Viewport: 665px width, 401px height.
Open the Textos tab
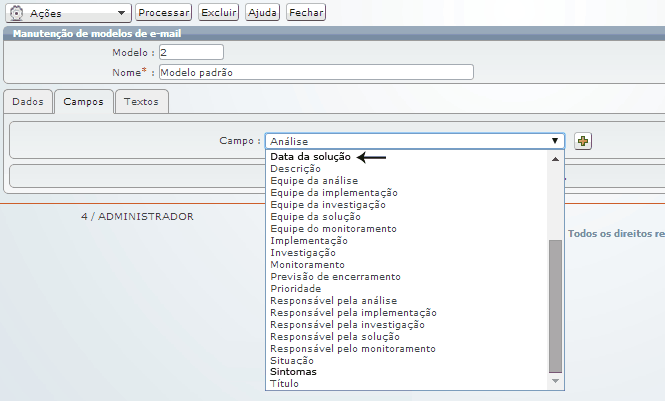142,102
